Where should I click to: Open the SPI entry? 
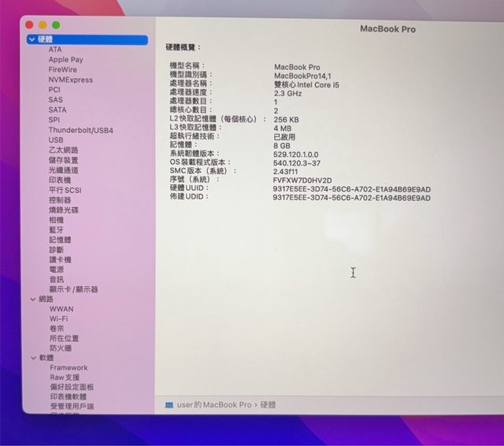[54, 120]
